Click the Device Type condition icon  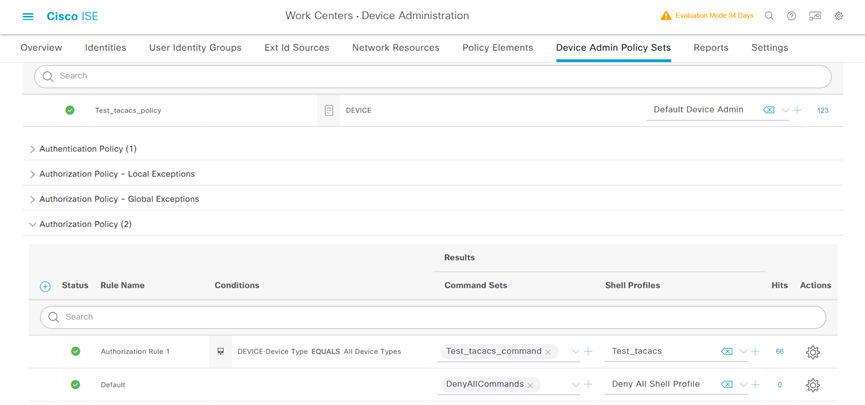[221, 351]
